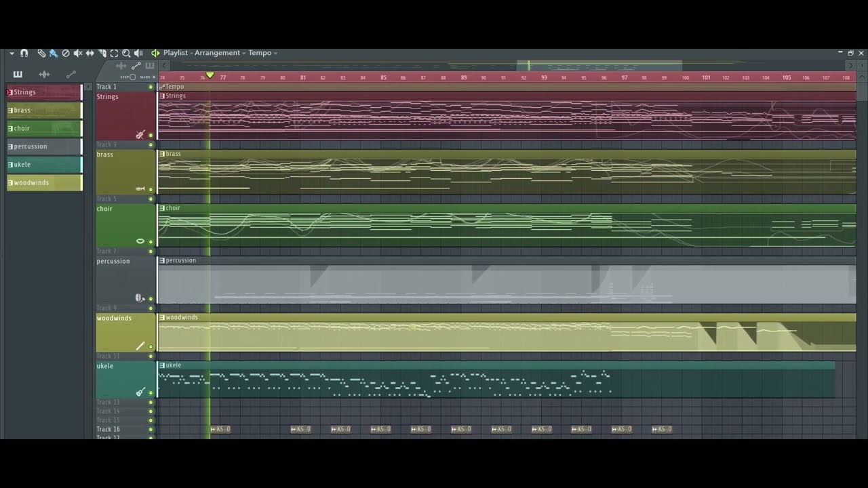Image resolution: width=868 pixels, height=488 pixels.
Task: Show automation clips in picker panel
Action: pos(71,75)
